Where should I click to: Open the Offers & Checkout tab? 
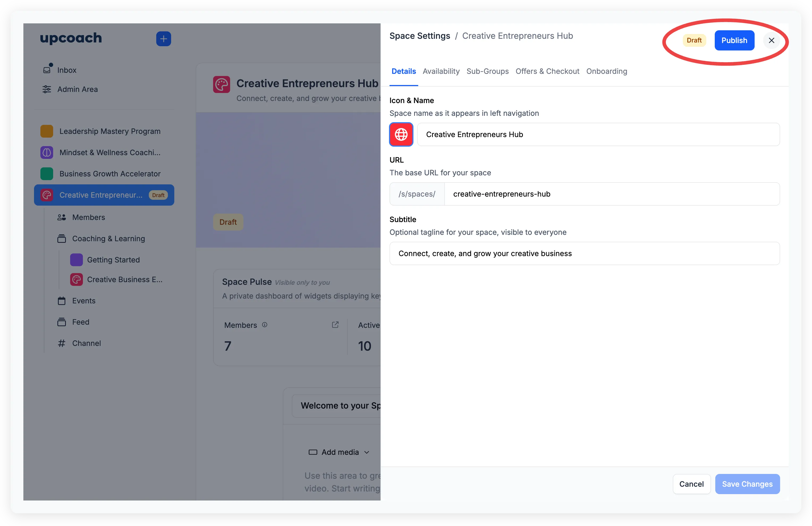point(547,71)
